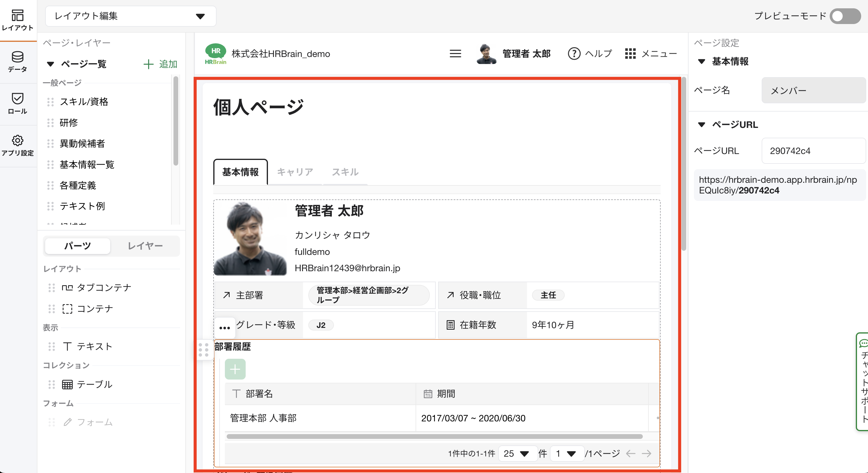Enable プレビューモード with the toggle
The width and height of the screenshot is (868, 473).
(x=845, y=16)
